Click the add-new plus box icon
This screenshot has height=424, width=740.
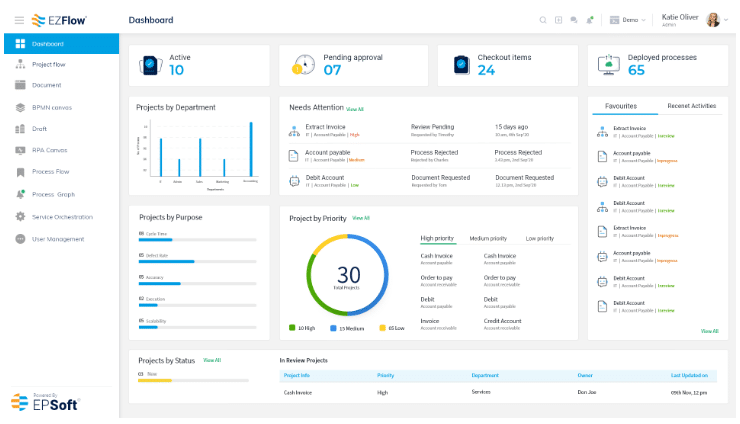coord(558,20)
